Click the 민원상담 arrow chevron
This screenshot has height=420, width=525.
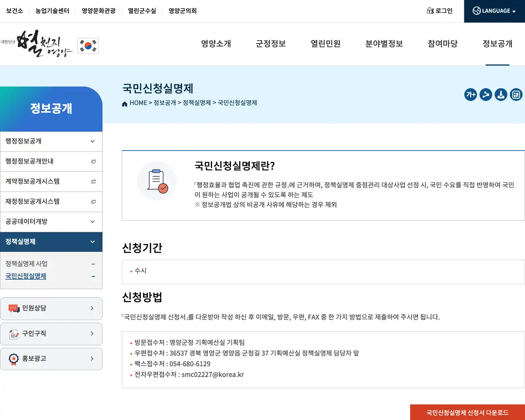(92, 308)
